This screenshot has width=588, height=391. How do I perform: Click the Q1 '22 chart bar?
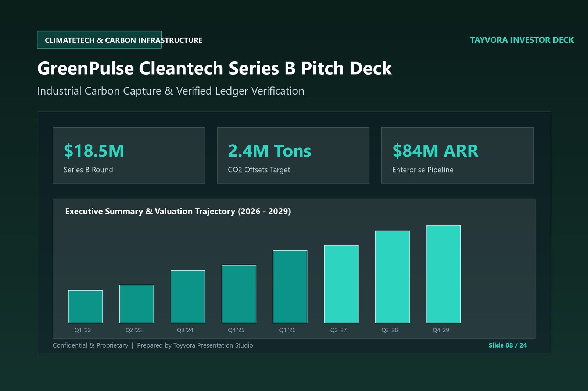click(x=85, y=306)
